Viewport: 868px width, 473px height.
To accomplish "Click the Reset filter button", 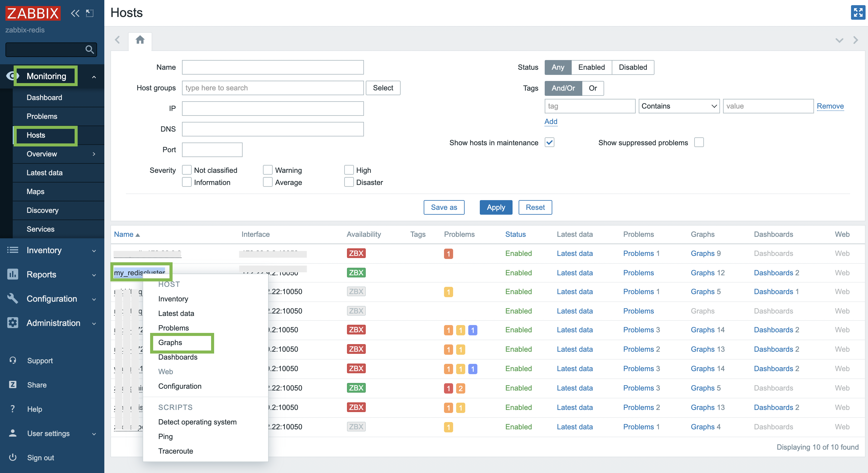I will (534, 207).
